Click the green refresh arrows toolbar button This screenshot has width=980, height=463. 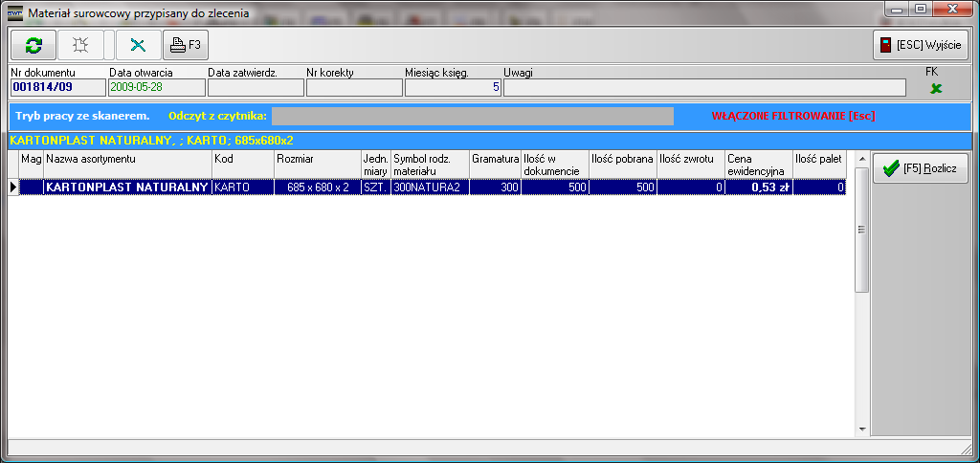33,45
